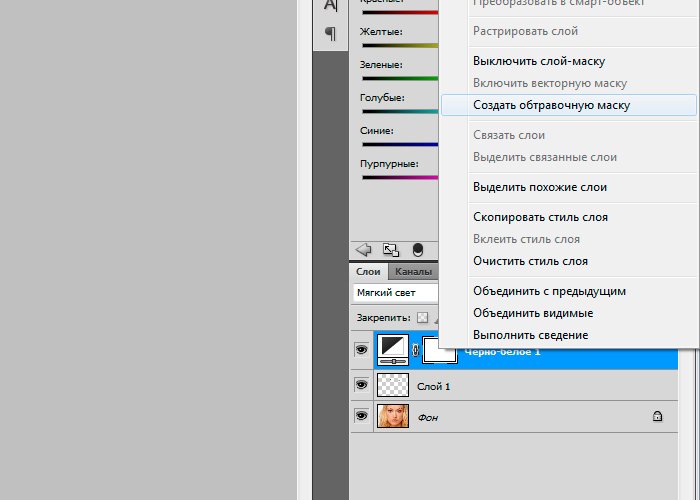Click the back arrow in adjustments panel
The image size is (700, 500).
[x=364, y=250]
